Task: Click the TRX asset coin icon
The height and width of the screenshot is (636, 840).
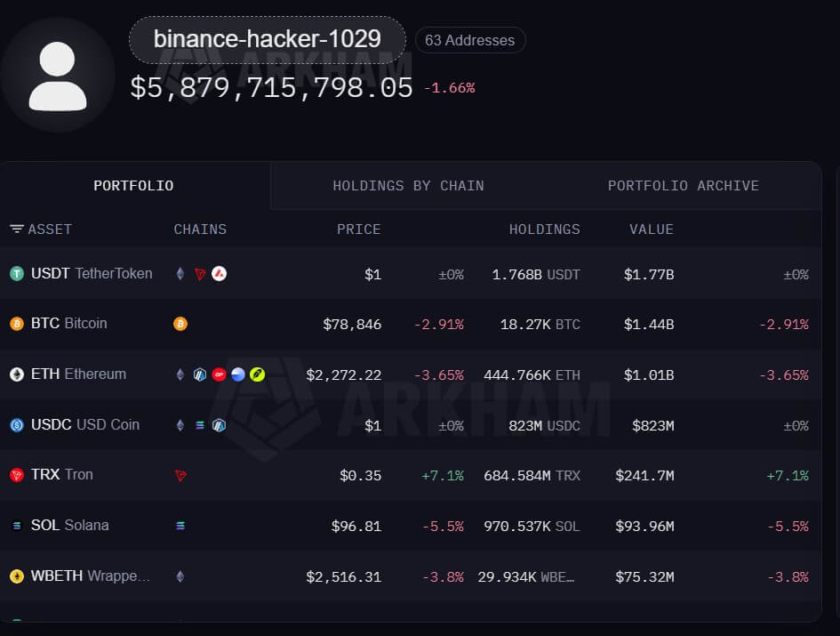Action: (x=17, y=475)
